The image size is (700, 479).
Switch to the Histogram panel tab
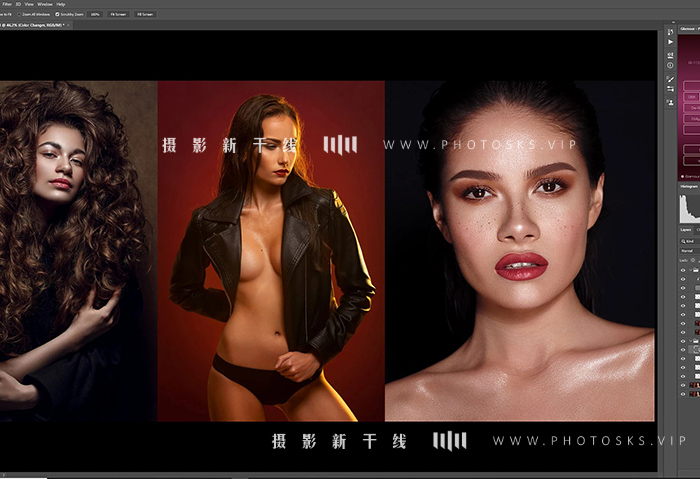pyautogui.click(x=689, y=187)
